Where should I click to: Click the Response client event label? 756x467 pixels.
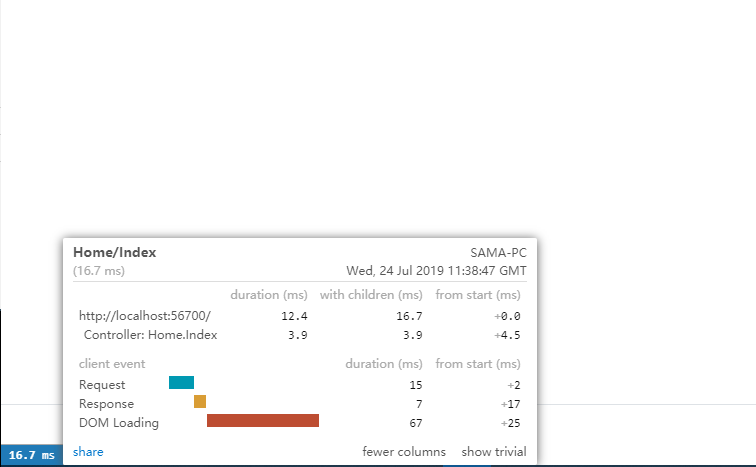tap(106, 403)
